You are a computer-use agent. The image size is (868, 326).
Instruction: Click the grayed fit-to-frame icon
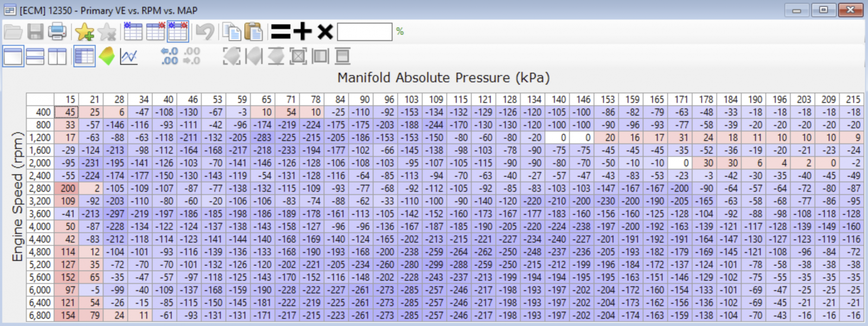298,56
